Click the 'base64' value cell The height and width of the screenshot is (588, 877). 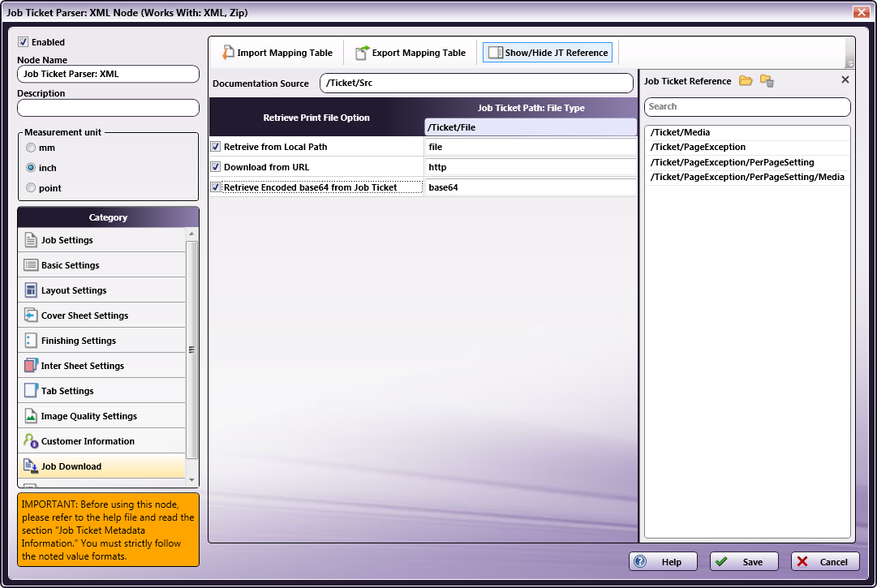(531, 187)
